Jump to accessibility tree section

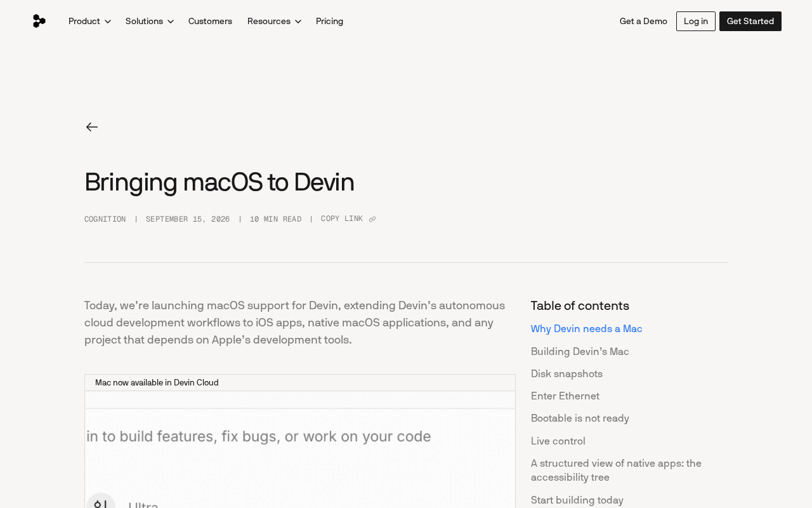point(616,471)
